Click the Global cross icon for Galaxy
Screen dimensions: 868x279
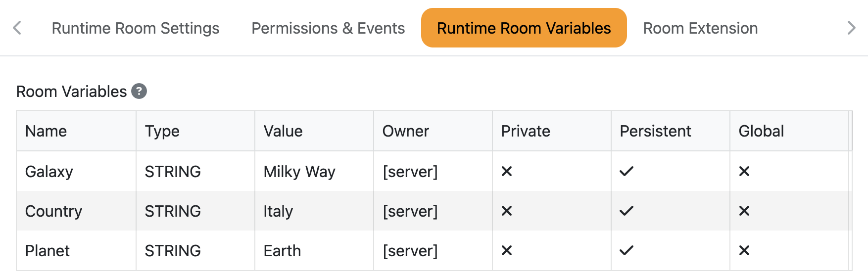744,171
